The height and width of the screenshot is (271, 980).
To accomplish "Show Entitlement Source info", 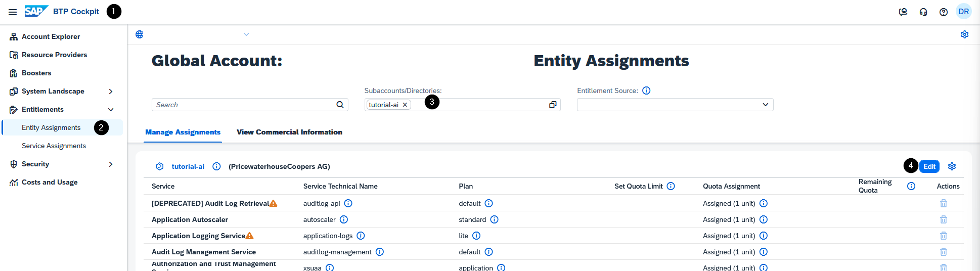I will (x=646, y=91).
